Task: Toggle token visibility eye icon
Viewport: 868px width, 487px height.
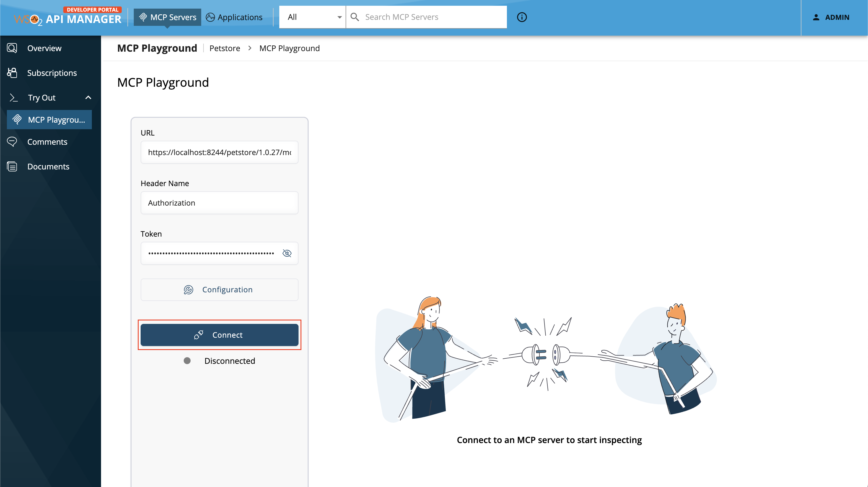Action: click(287, 253)
